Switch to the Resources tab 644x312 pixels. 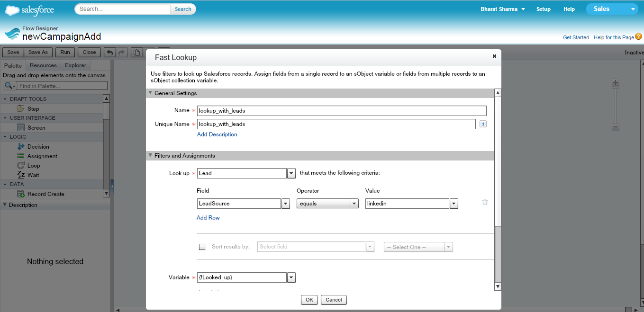click(x=43, y=65)
